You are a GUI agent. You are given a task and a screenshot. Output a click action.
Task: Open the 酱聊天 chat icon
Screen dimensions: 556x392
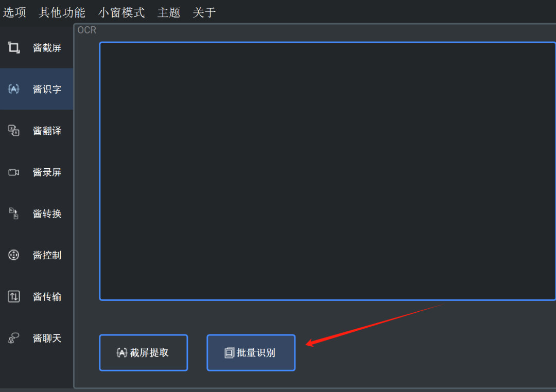coord(14,338)
